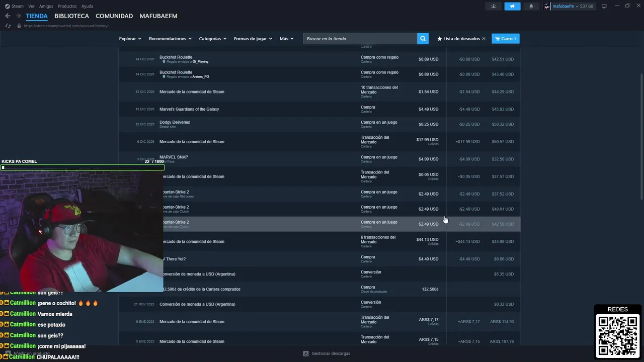Screen dimensions: 644x362
Task: Click the -$4.99 USD MARVEL SNAP change
Action: (x=469, y=159)
